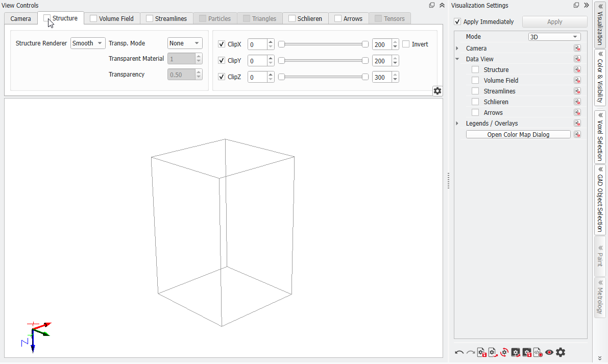Click double chevron at bottom of side tabs
This screenshot has height=364, width=608.
coord(600,358)
